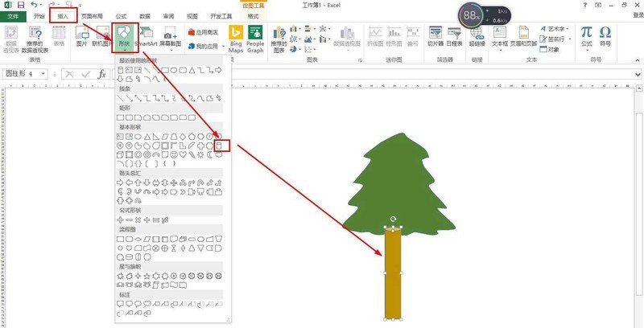Collapse the ribbon with the arrow
Image resolution: width=644 pixels, height=328 pixels.
point(638,60)
